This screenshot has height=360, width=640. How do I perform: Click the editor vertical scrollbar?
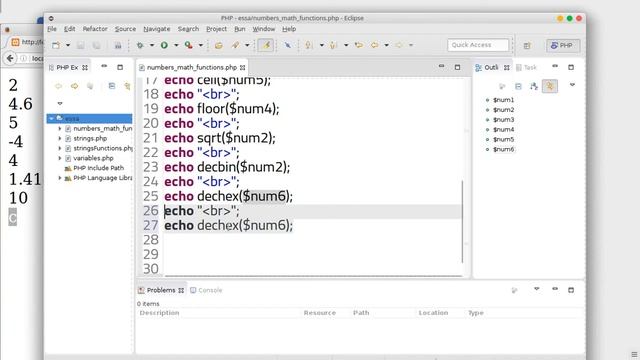pyautogui.click(x=462, y=222)
